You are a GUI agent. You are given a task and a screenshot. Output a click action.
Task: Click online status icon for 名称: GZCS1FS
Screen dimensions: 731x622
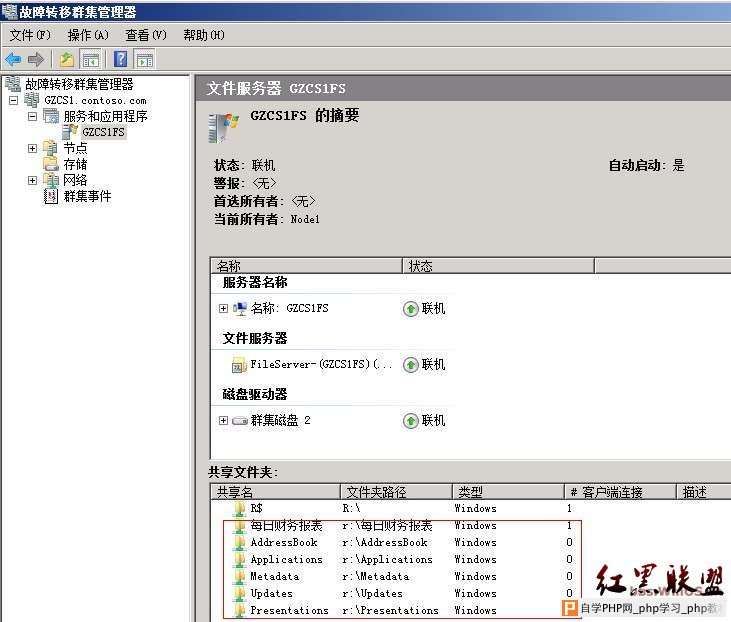point(410,309)
